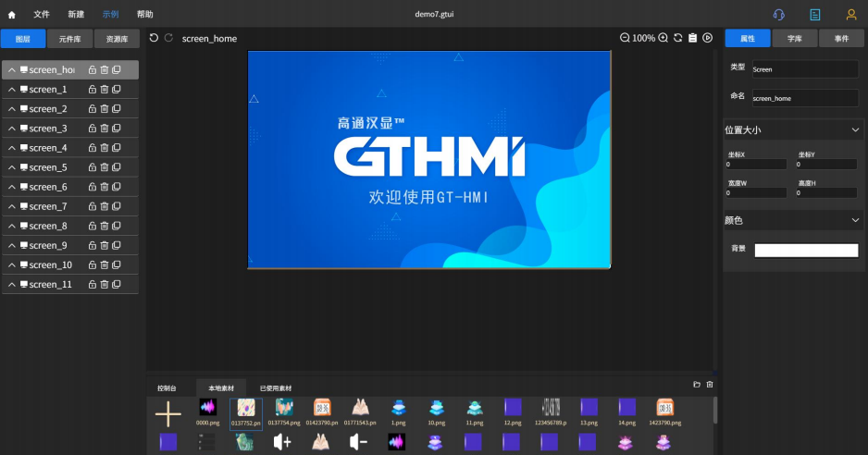Select the 属性 tab
This screenshot has width=868, height=455.
pos(748,38)
